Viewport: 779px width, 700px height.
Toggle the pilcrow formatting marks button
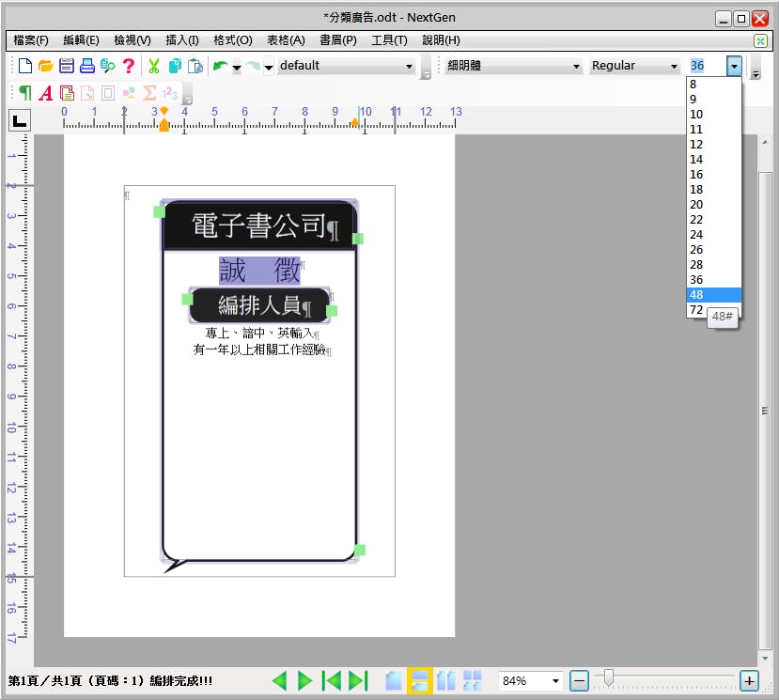pos(24,93)
